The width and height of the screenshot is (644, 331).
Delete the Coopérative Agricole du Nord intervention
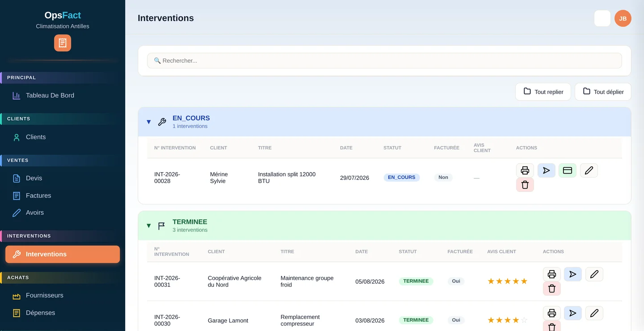[552, 289]
